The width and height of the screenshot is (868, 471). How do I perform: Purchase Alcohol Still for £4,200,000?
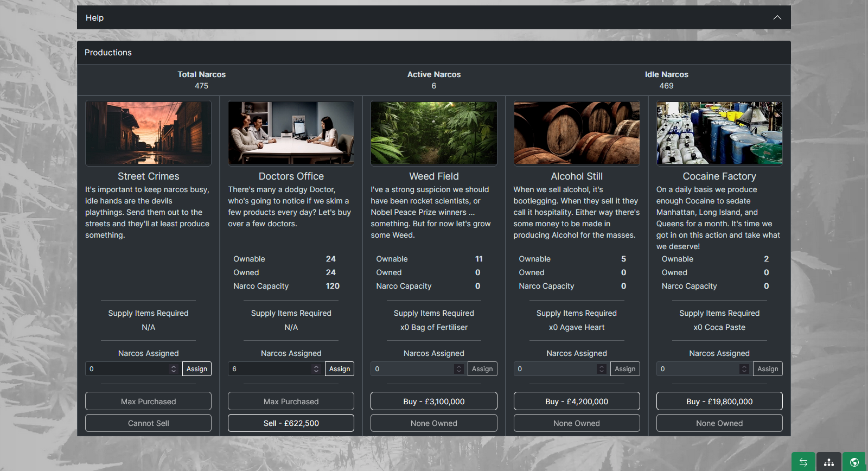point(577,402)
